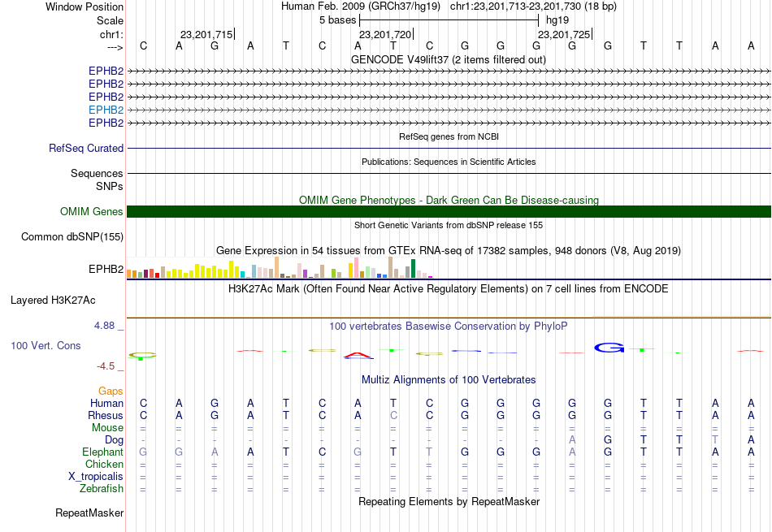
Task: Select the Rhesus alignment row label
Action: 106,415
